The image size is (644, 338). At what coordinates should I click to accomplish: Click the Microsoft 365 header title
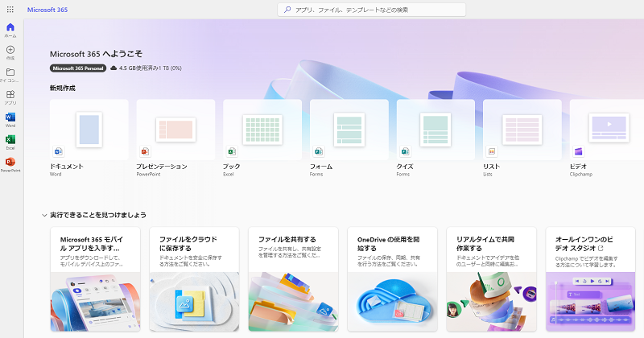(x=47, y=10)
